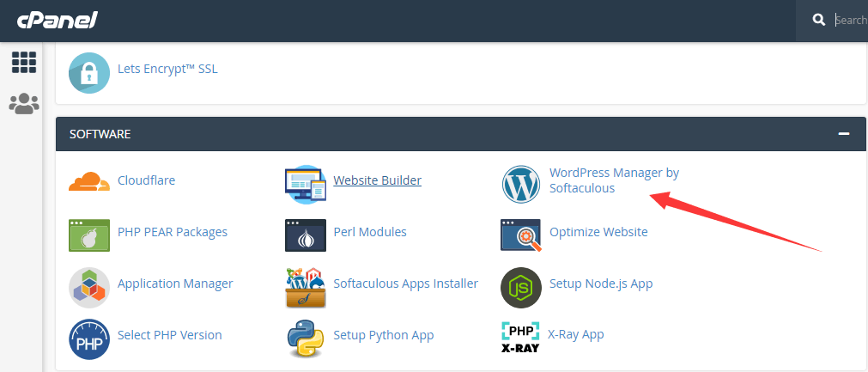Focus the Search input field
868x372 pixels.
[x=851, y=20]
